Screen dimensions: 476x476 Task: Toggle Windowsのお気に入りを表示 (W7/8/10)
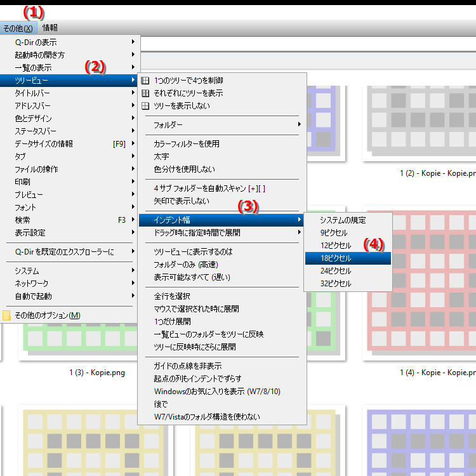[x=222, y=392]
